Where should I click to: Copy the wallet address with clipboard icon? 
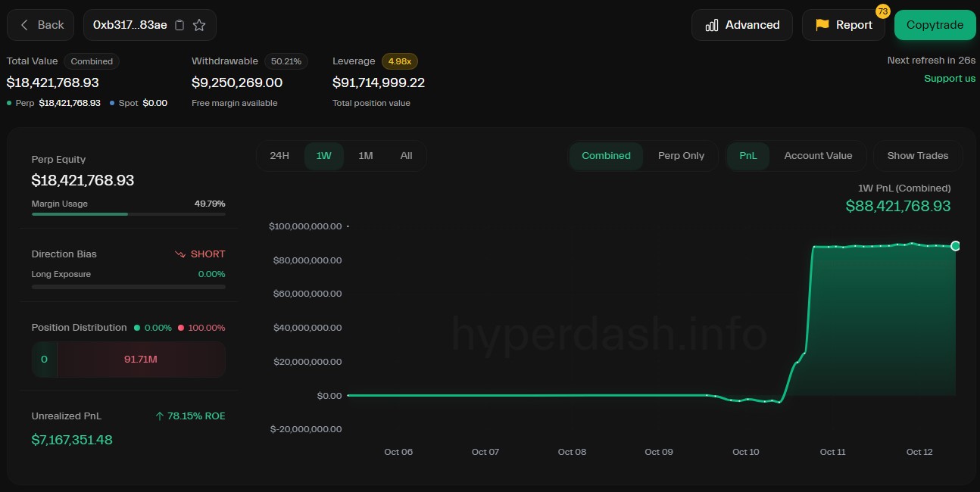click(179, 25)
